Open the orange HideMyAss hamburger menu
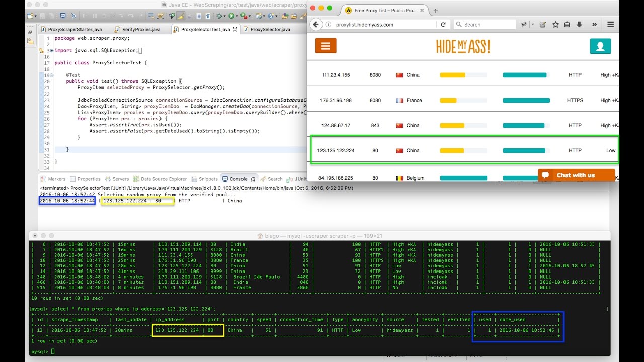Screen dimensions: 644x362 (x=326, y=46)
